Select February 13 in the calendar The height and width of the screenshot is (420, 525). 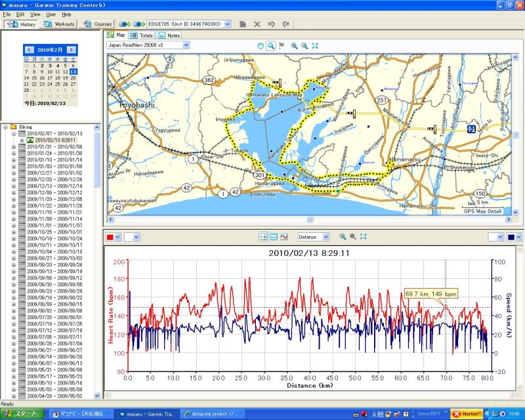point(73,72)
